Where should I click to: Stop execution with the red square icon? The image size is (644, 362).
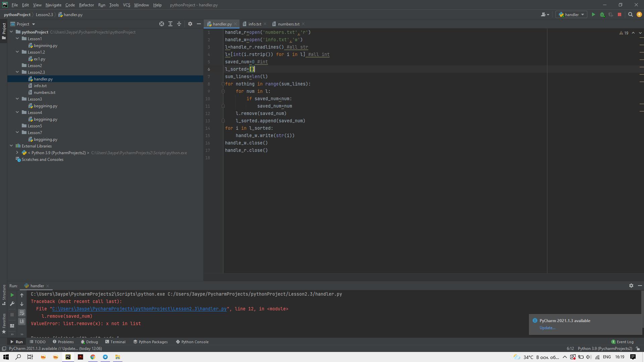(620, 15)
